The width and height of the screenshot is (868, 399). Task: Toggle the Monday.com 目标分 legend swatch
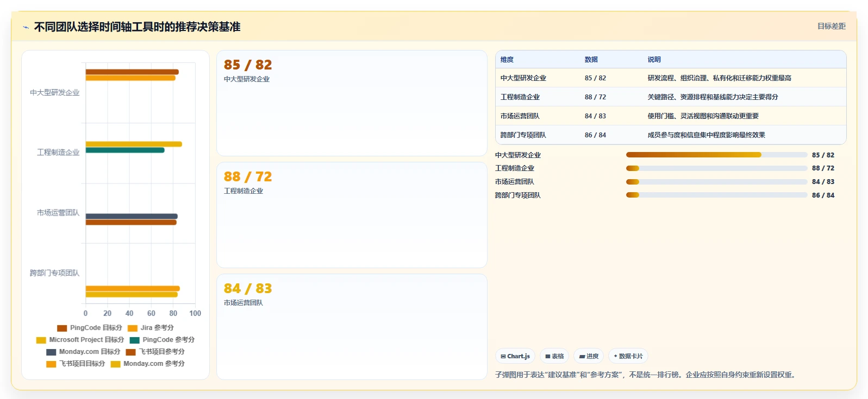pos(51,352)
